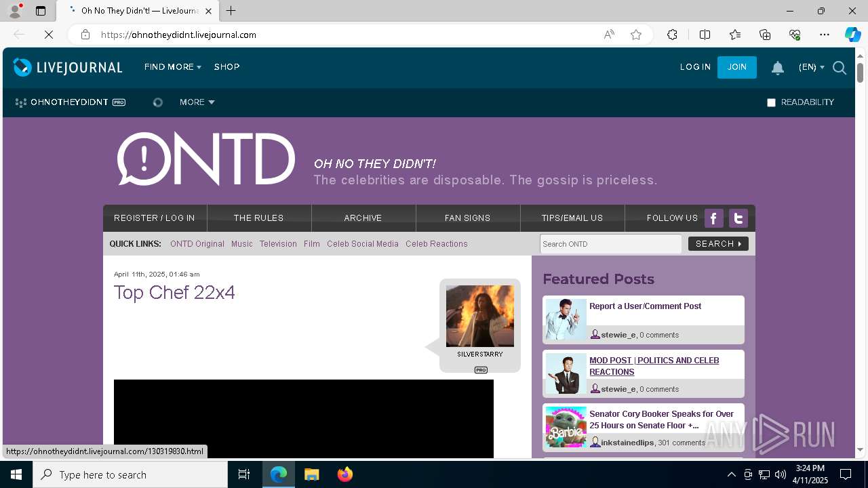Open THE RULES menu item
The height and width of the screenshot is (488, 868).
coord(259,218)
